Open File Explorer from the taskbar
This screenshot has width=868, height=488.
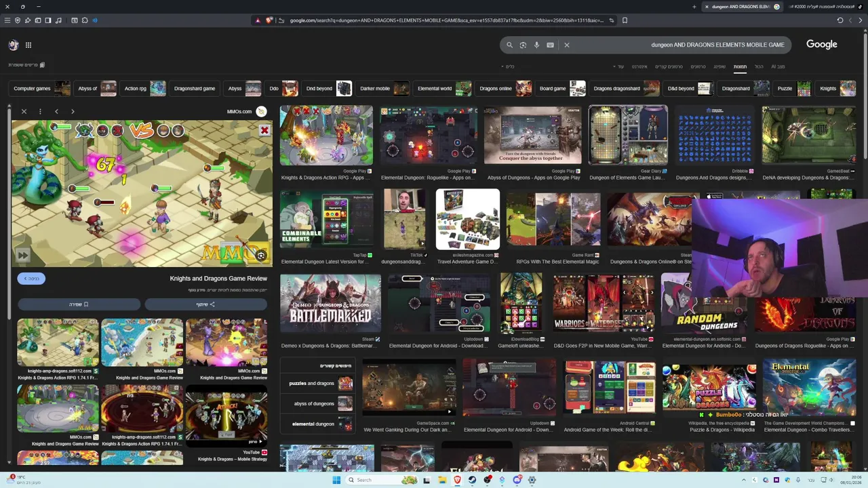point(441,480)
